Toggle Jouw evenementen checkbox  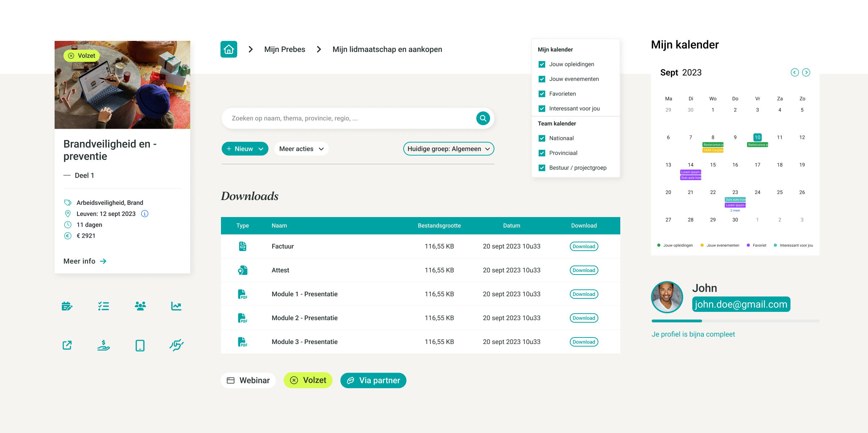click(542, 79)
